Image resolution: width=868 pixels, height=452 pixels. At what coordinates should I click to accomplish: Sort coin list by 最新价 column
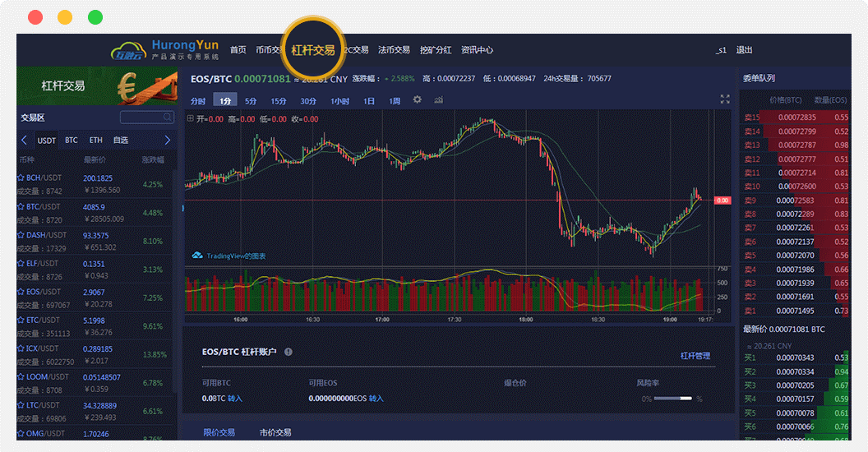click(95, 160)
